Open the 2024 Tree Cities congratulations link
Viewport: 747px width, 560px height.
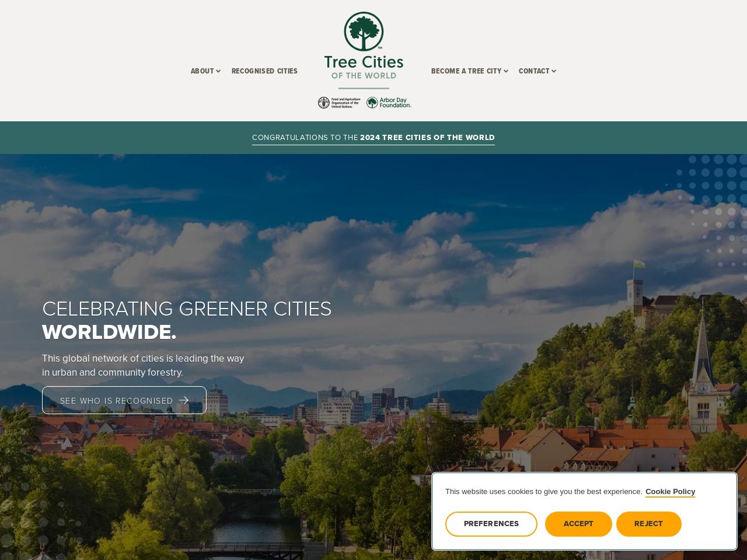[373, 138]
